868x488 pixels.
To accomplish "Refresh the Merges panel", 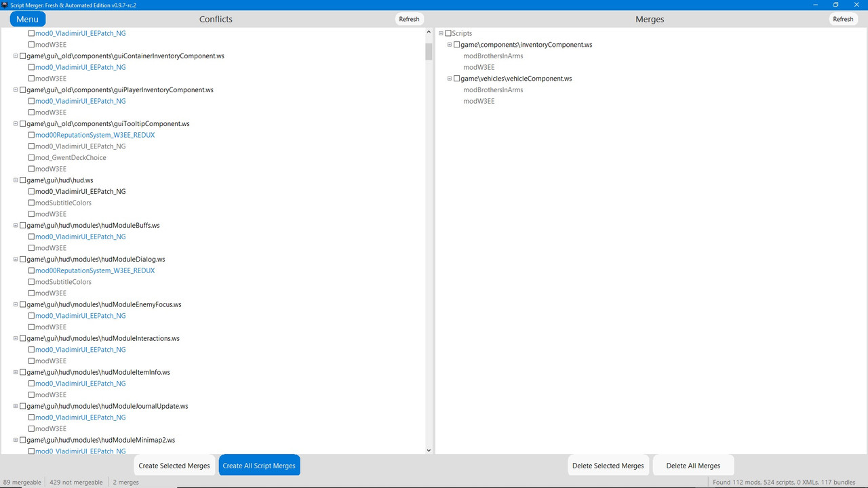I will [x=843, y=19].
